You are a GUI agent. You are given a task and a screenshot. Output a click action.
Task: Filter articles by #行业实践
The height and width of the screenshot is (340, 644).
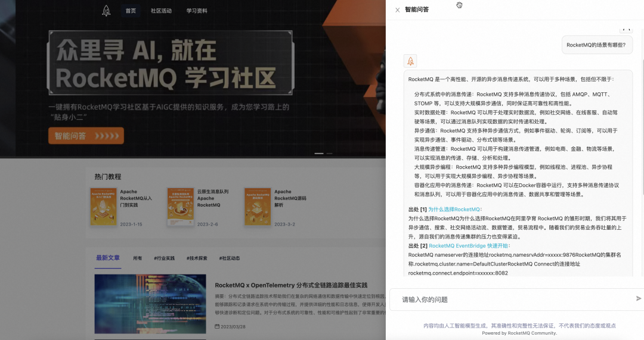[x=165, y=258]
